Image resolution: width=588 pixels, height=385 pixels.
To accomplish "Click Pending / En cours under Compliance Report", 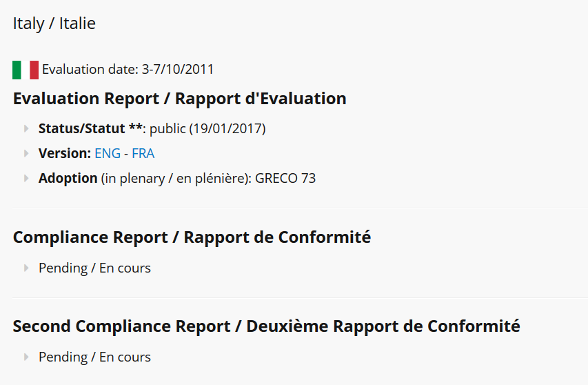I will (94, 268).
